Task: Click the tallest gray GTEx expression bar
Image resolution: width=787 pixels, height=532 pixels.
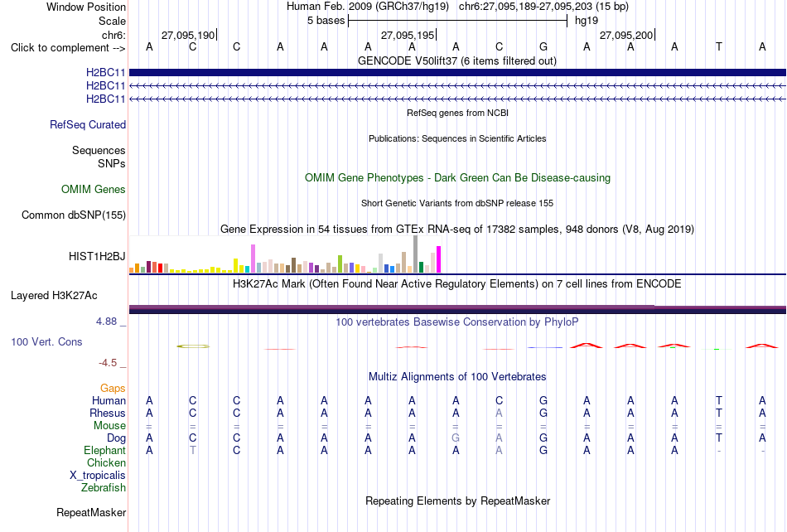Action: click(415, 254)
